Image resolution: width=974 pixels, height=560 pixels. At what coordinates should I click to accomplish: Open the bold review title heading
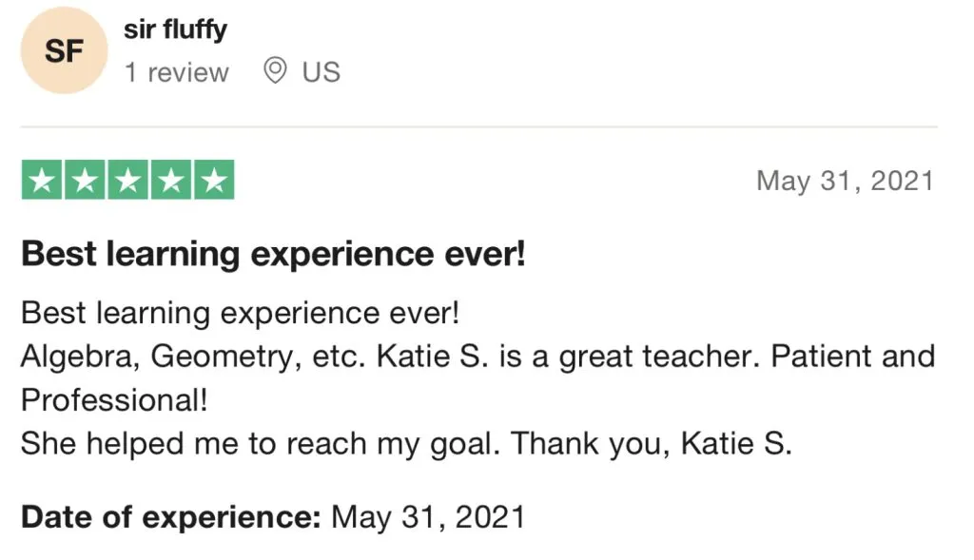[273, 255]
